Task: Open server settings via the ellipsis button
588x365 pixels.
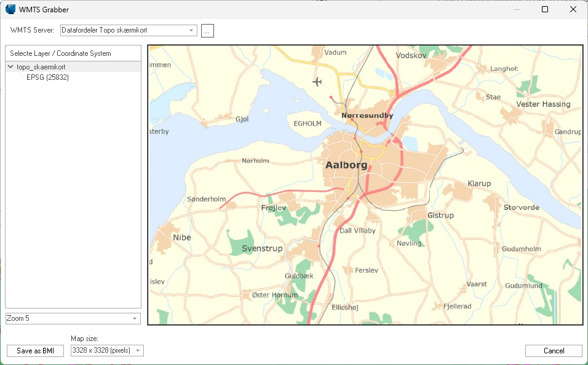Action: coord(207,30)
